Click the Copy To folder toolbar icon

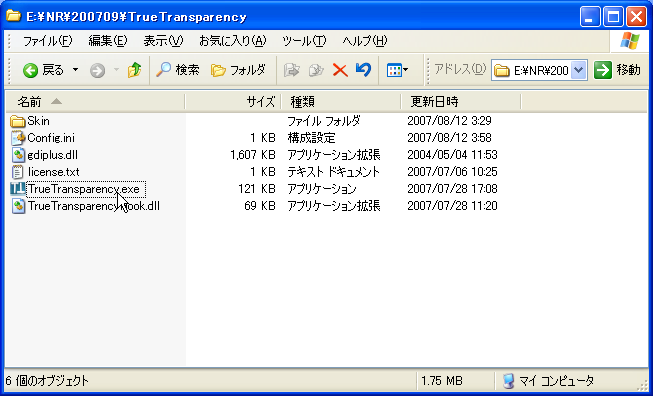pyautogui.click(x=316, y=70)
